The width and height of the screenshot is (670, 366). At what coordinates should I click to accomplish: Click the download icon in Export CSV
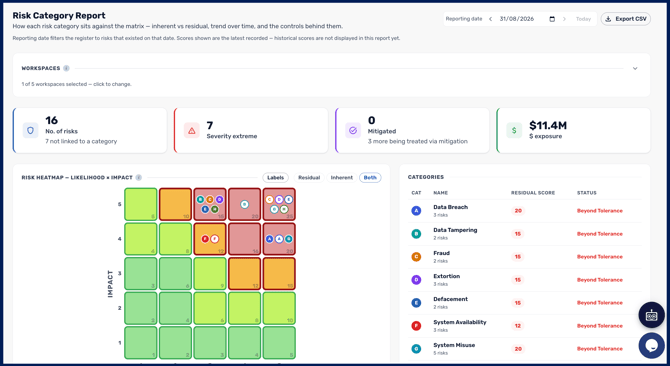tap(608, 19)
